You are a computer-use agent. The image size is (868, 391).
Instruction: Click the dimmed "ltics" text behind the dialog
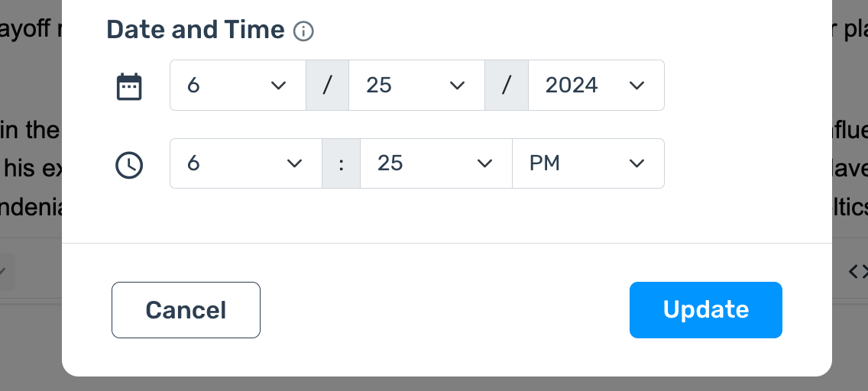tap(850, 207)
